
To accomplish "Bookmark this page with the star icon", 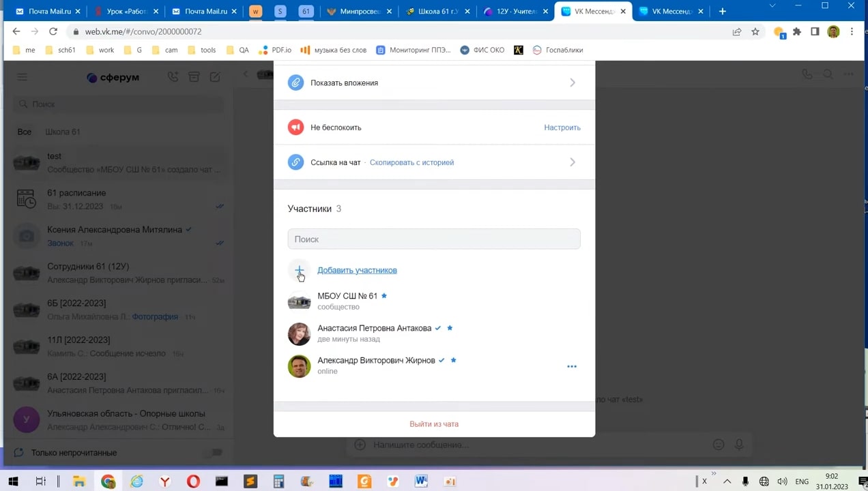I will pyautogui.click(x=755, y=31).
